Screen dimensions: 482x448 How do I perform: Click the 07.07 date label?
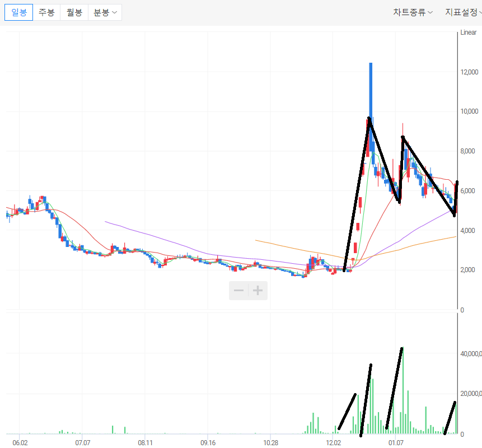(x=83, y=443)
